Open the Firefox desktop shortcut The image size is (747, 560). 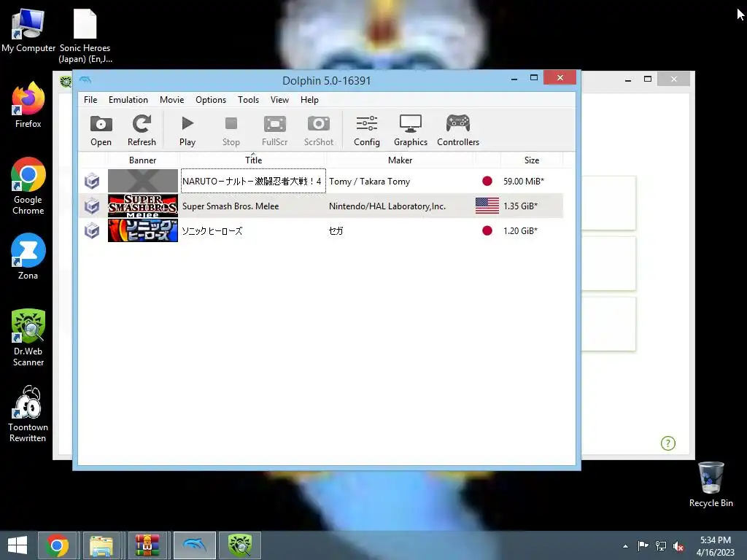tap(28, 105)
